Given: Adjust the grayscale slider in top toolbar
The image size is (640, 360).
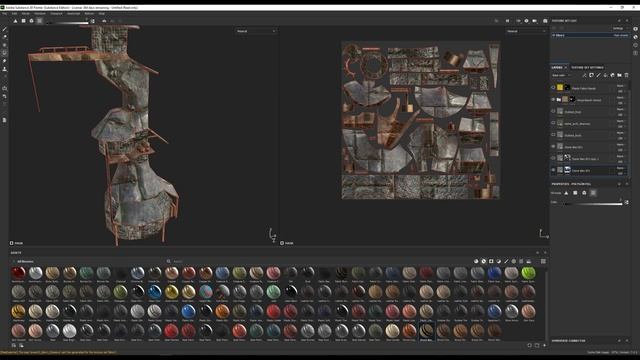Looking at the screenshot, I should click(x=67, y=23).
